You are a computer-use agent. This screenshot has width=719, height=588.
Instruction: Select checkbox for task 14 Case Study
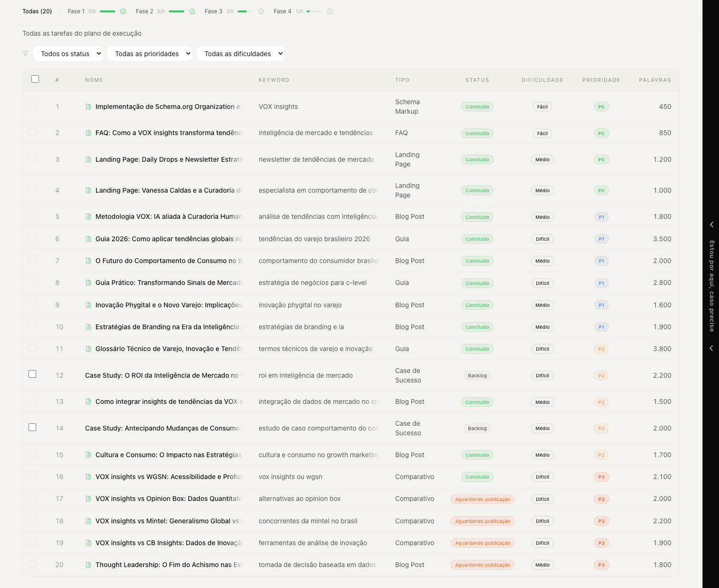pos(32,427)
